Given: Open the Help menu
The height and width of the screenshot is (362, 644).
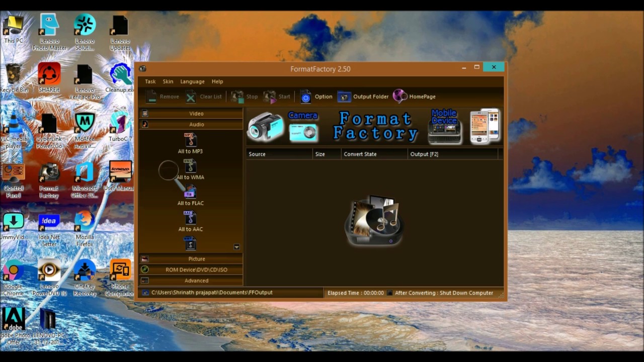Looking at the screenshot, I should [217, 81].
